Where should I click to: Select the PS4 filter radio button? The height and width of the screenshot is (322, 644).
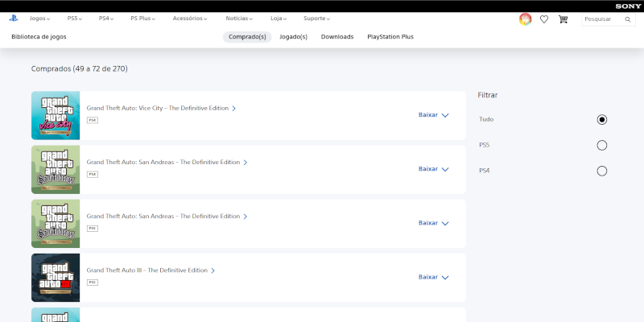click(x=601, y=171)
